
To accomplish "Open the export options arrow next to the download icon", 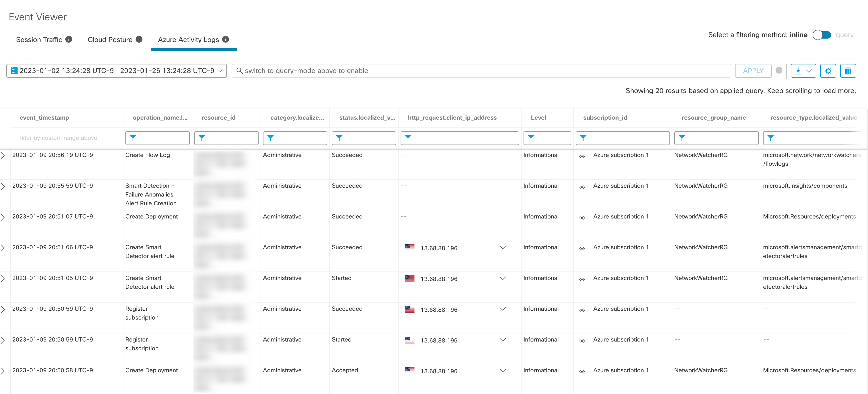I will [x=809, y=71].
